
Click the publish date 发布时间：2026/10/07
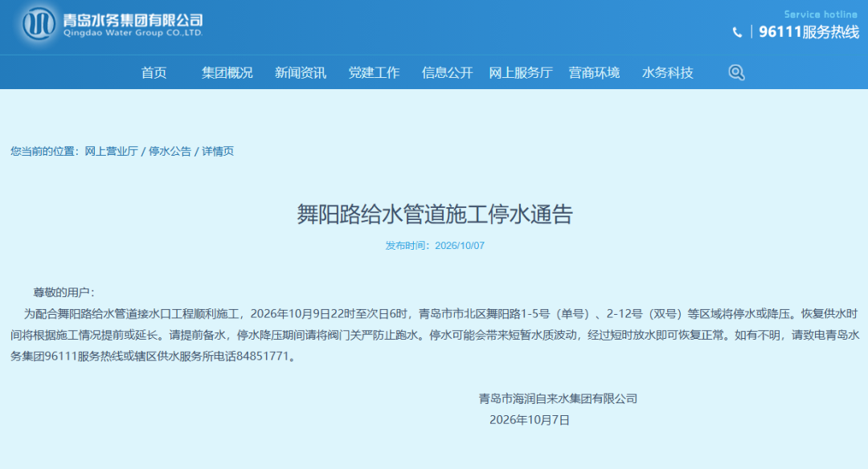[435, 246]
